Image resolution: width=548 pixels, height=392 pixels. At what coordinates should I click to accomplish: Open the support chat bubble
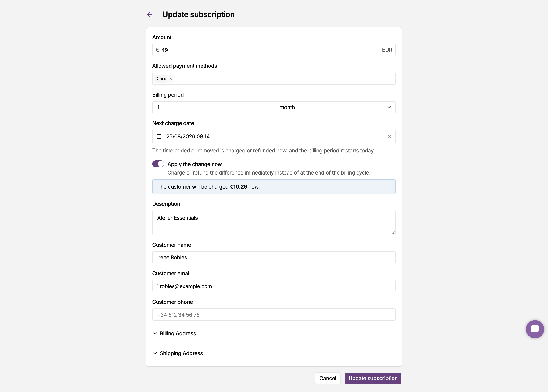coord(535,329)
